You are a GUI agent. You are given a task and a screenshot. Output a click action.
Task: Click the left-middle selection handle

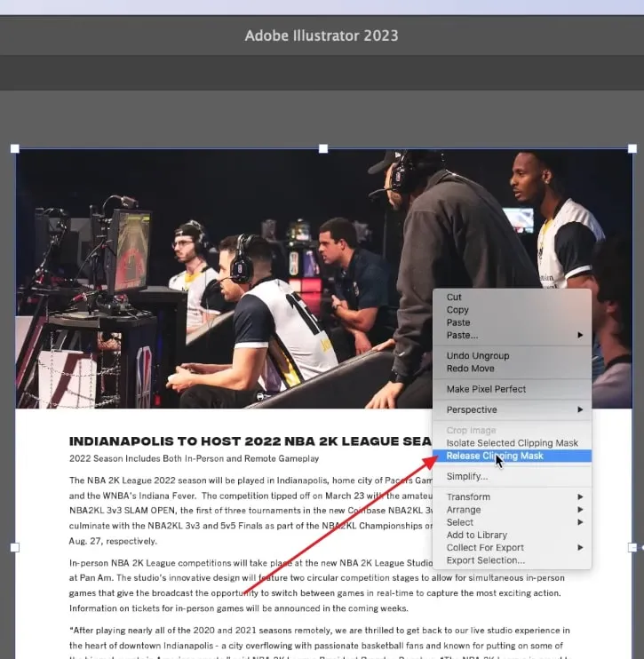[15, 547]
